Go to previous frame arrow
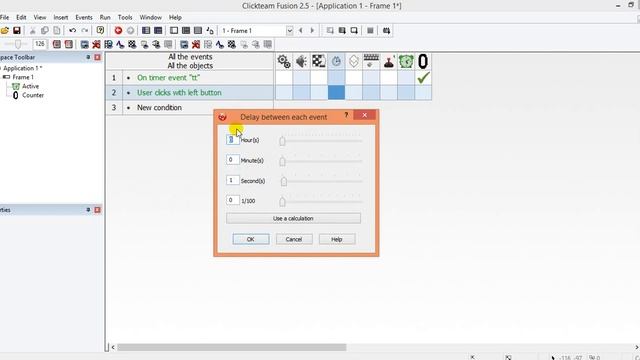The image size is (640, 360). [x=301, y=31]
